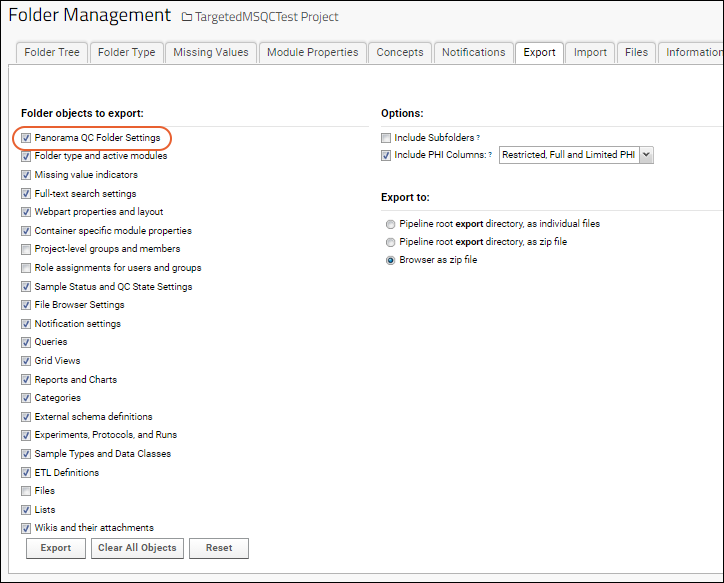Uncheck Container specific module properties
The image size is (724, 583).
[26, 231]
